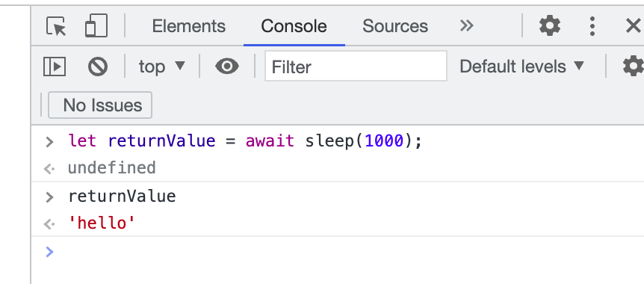This screenshot has height=284, width=644.
Task: Create a live expression with eye icon
Action: [227, 67]
